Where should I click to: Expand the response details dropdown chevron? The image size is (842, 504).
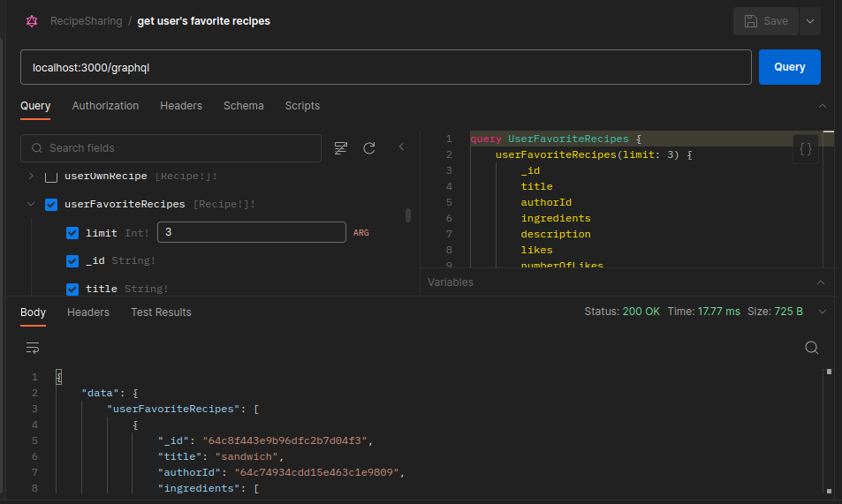[x=823, y=312]
